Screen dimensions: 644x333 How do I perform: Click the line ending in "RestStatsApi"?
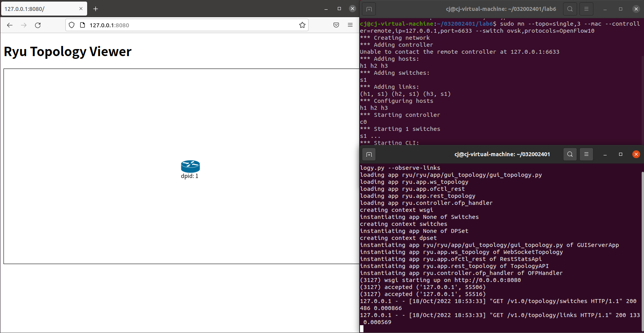point(451,259)
